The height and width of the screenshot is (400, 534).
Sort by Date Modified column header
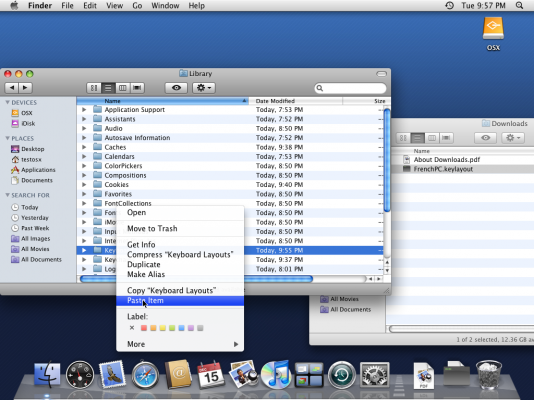(x=296, y=101)
